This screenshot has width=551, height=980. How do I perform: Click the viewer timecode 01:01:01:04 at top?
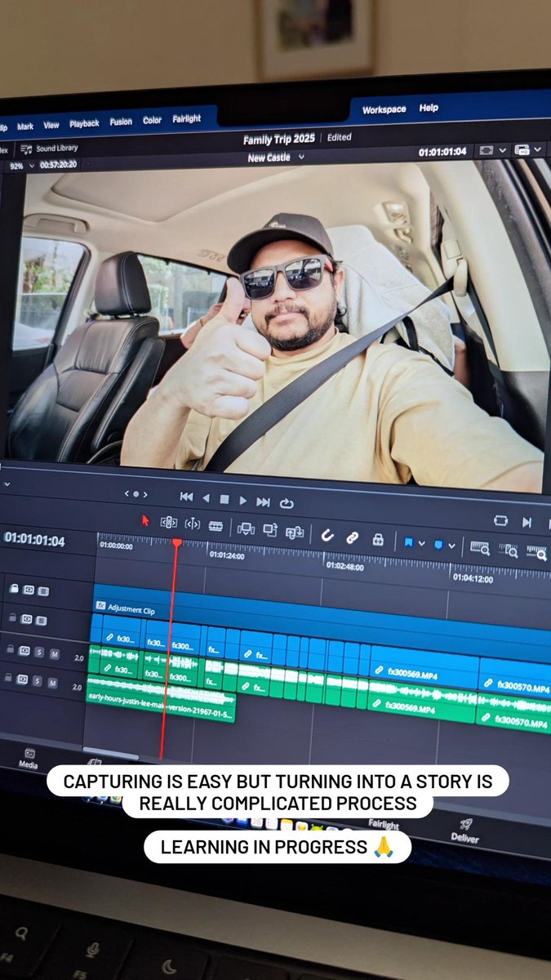[x=442, y=152]
